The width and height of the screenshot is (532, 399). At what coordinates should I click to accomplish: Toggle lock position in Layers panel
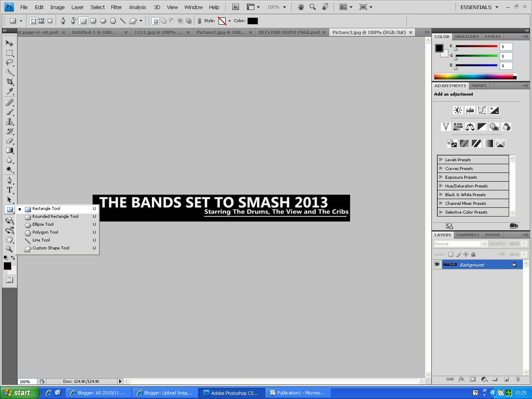coord(466,254)
